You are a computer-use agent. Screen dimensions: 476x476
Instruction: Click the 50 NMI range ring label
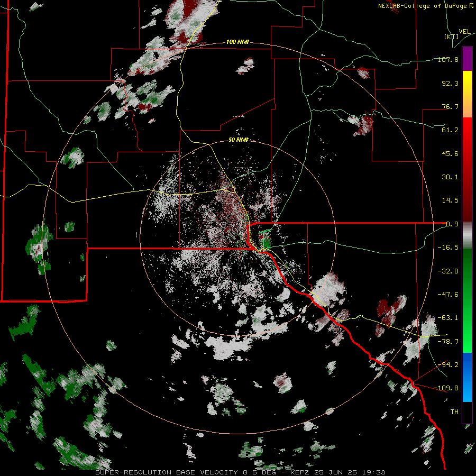[x=239, y=140]
